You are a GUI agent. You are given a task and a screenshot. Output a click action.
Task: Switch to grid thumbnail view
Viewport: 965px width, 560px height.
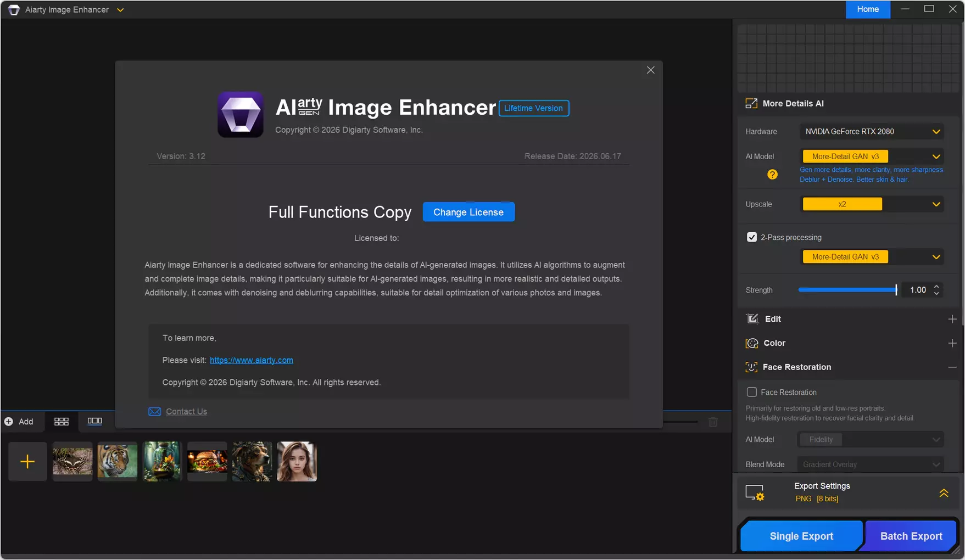click(x=62, y=422)
